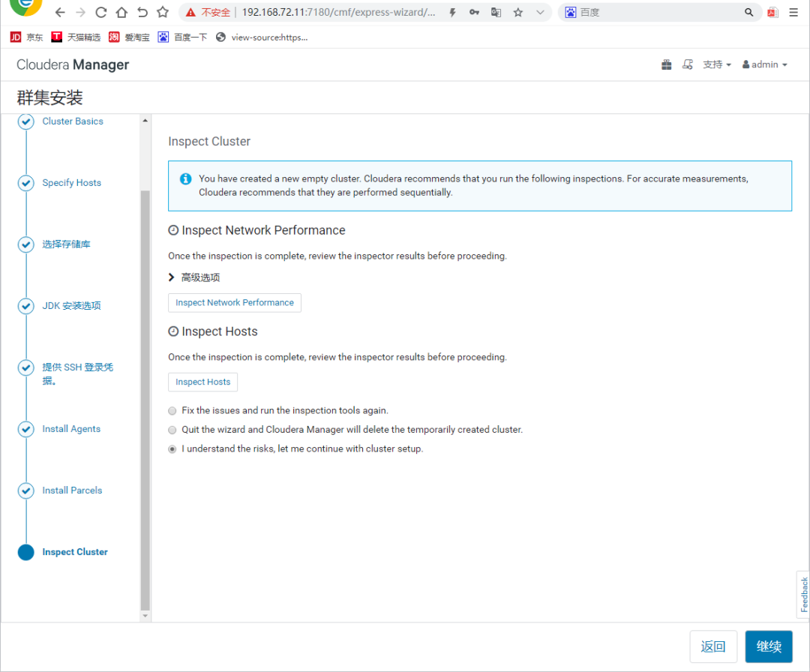Open the browser home page icon

121,13
